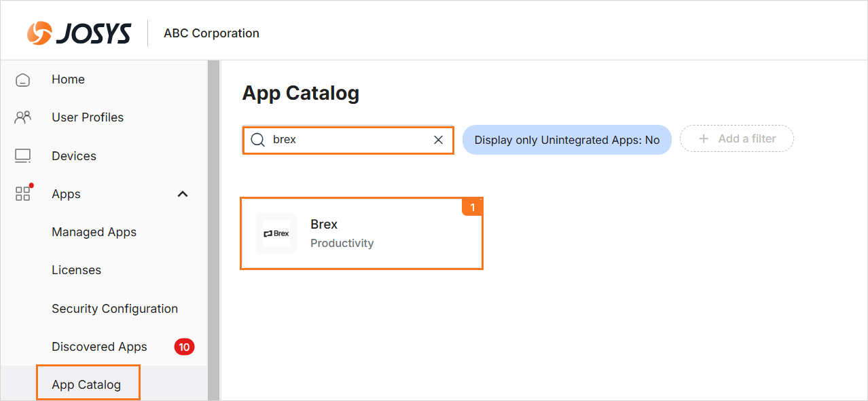Viewport: 868px width, 401px height.
Task: Click the Brex app logo thumbnail
Action: (276, 233)
